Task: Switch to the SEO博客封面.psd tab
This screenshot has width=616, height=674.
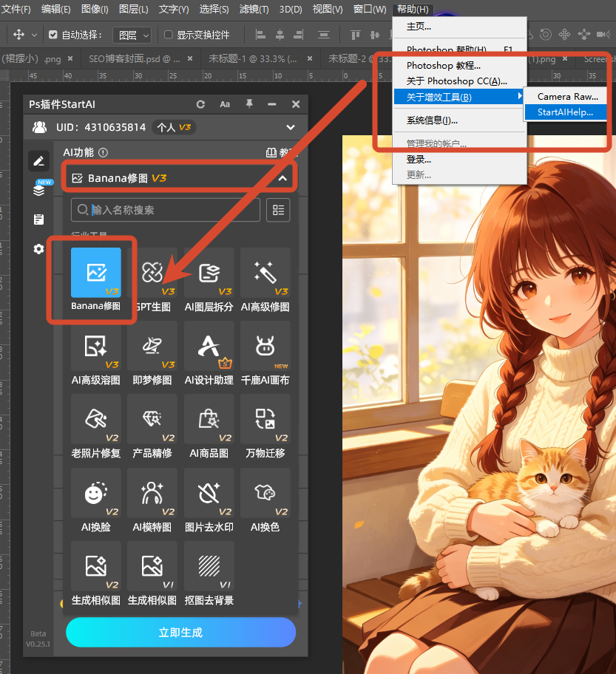Action: (x=134, y=59)
